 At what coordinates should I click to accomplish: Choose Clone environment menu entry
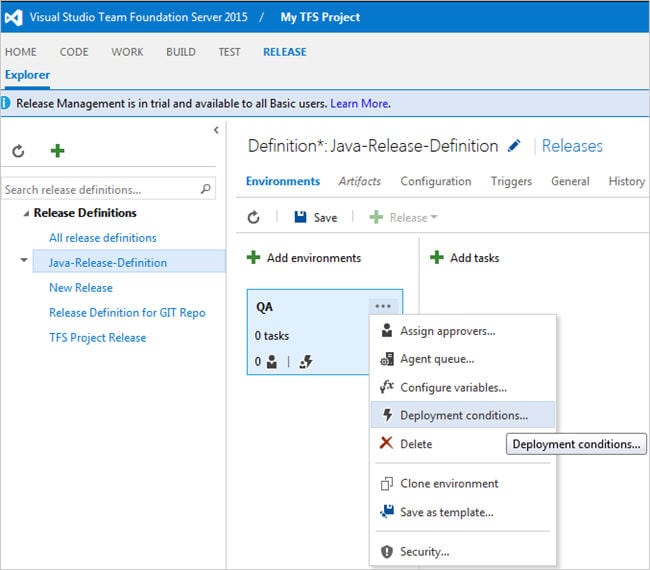tap(463, 483)
